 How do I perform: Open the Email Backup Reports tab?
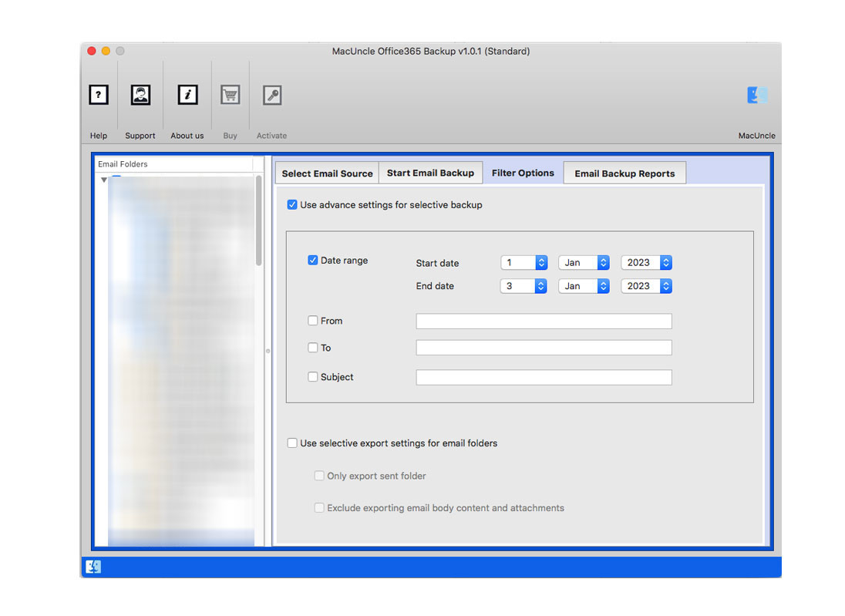(x=624, y=173)
